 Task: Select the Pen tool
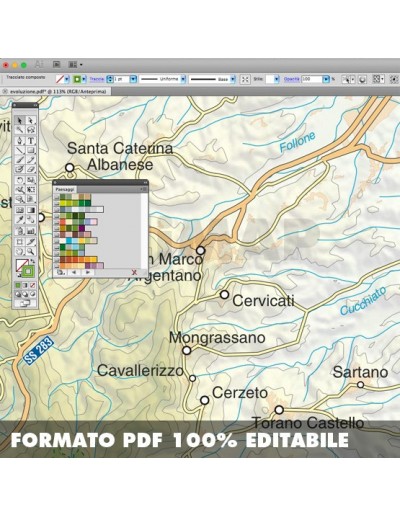click(20, 141)
